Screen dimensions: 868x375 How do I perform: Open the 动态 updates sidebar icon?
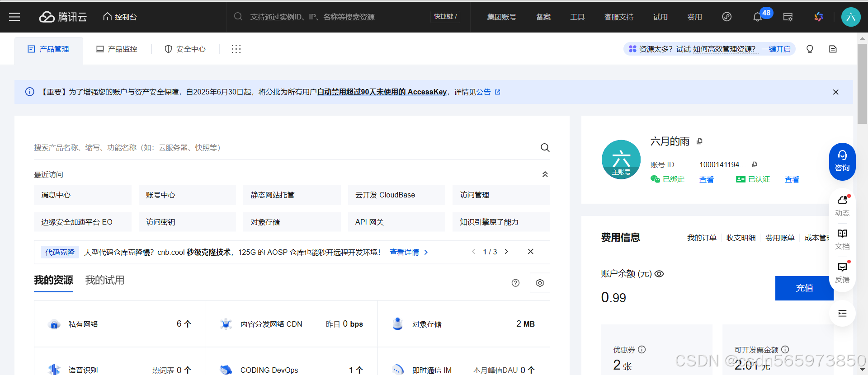(x=842, y=206)
